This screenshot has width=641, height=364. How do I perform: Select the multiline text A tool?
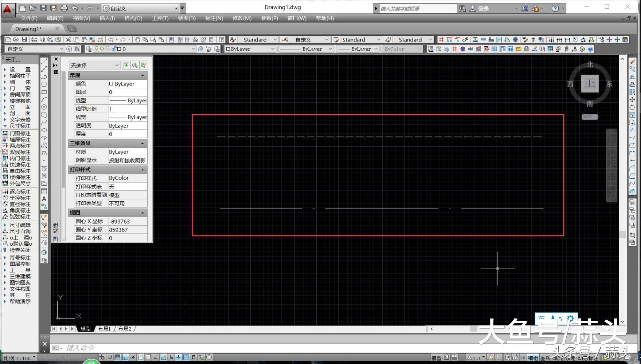click(44, 199)
